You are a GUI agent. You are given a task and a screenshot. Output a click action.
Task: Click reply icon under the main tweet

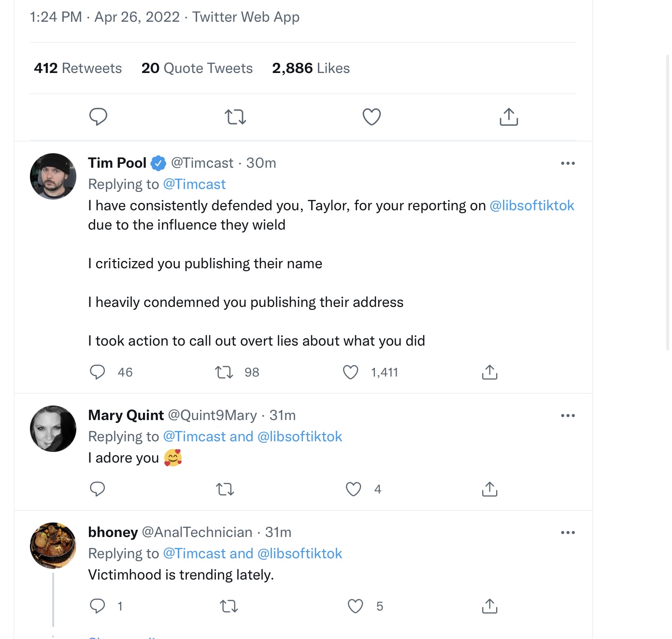coord(98,116)
